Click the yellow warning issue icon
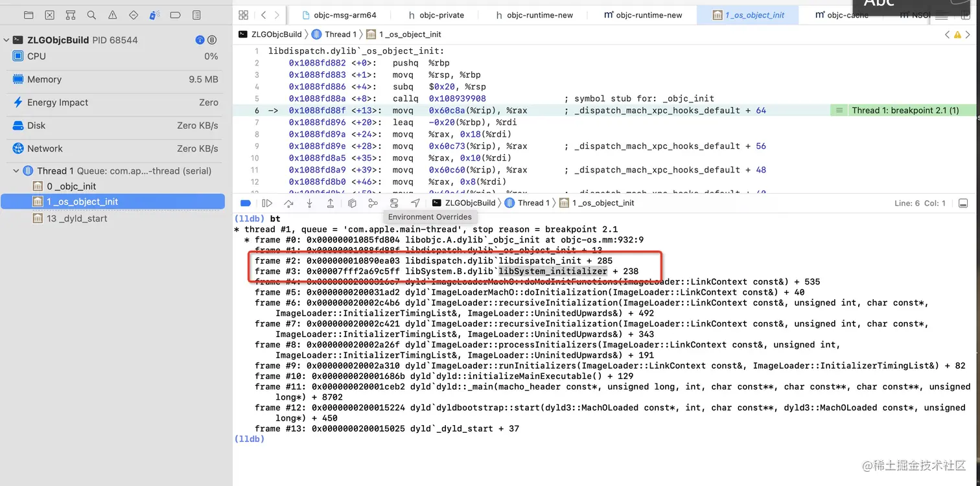 click(x=957, y=34)
